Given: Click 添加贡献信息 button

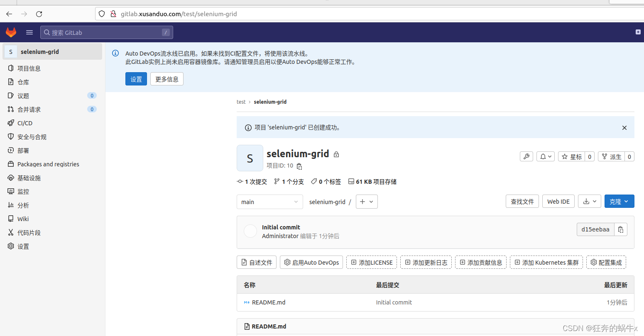Looking at the screenshot, I should pyautogui.click(x=481, y=262).
